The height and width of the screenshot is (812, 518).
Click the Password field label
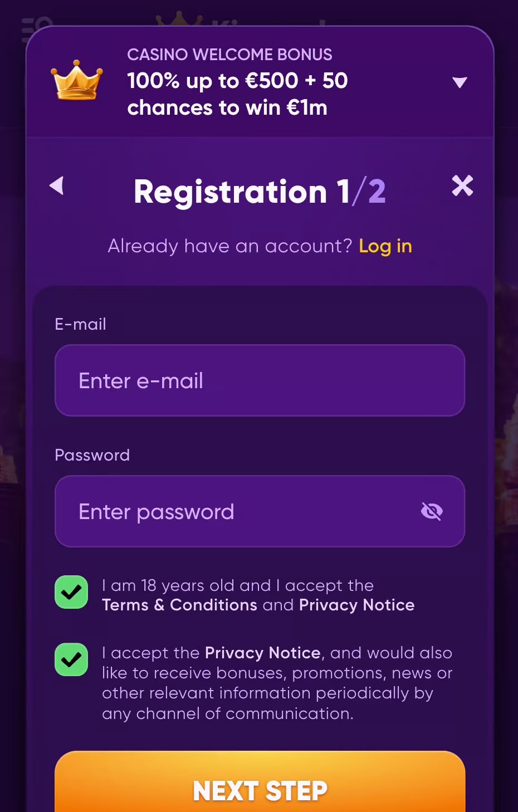[92, 455]
